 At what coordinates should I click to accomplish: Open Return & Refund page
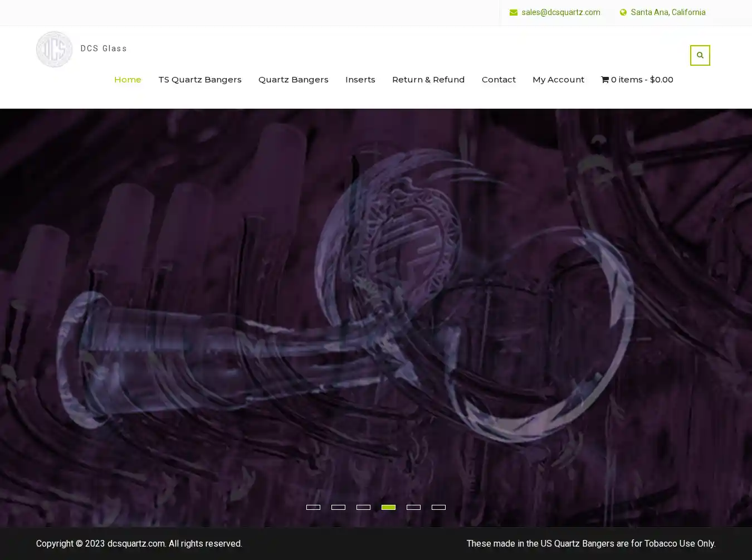tap(428, 80)
